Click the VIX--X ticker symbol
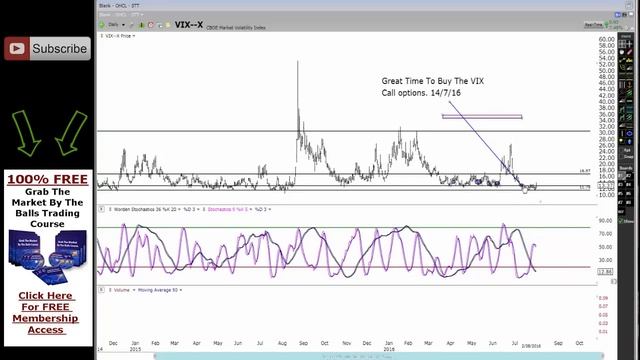The width and height of the screenshot is (640, 360). tap(189, 24)
